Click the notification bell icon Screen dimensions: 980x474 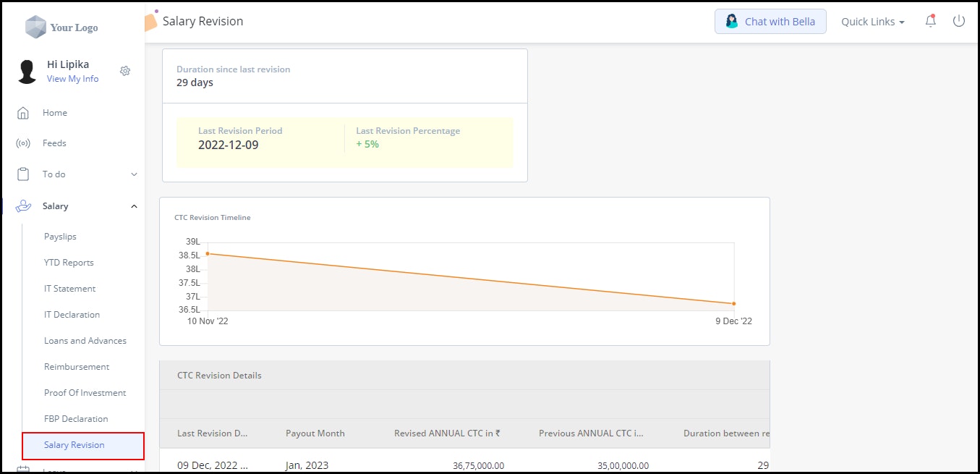(x=931, y=22)
